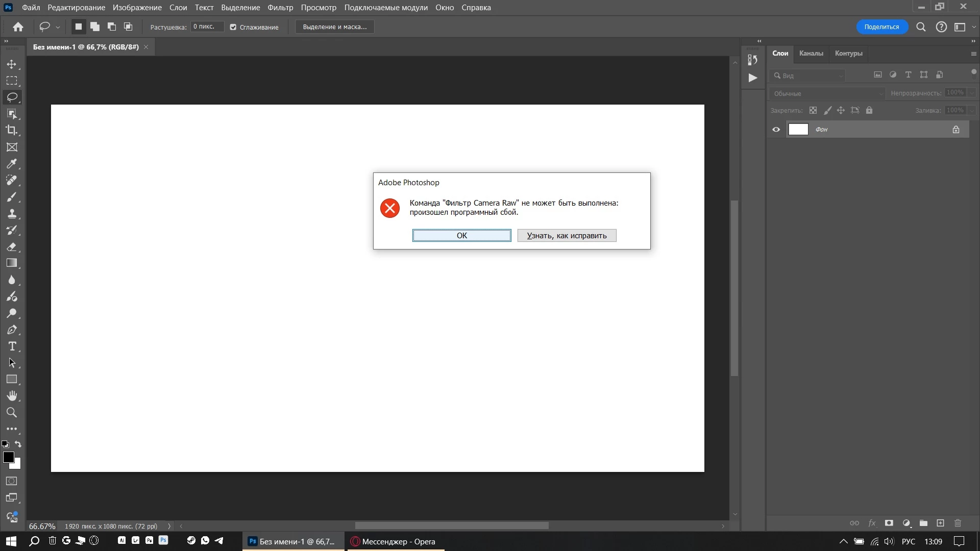This screenshot has width=980, height=551.
Task: Click Узнать, как исправить button
Action: pos(567,235)
